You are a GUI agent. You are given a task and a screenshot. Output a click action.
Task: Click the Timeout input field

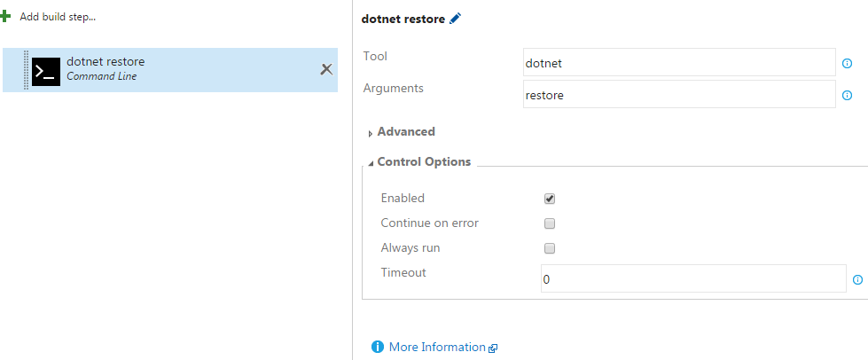(693, 278)
